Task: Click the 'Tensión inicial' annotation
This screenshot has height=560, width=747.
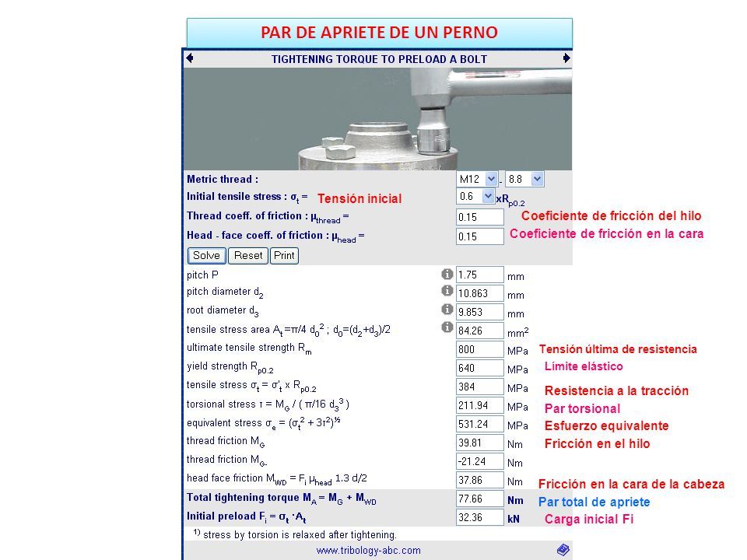Action: click(x=359, y=198)
